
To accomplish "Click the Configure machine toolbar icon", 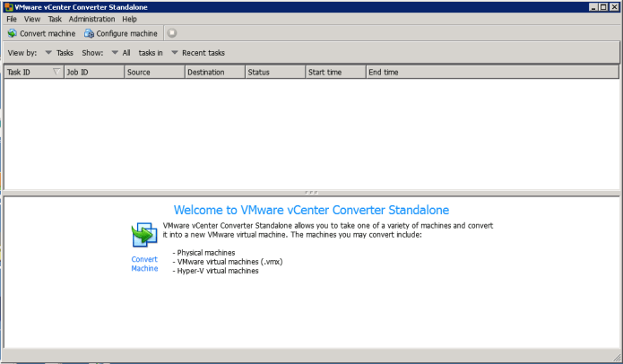I will [x=89, y=34].
